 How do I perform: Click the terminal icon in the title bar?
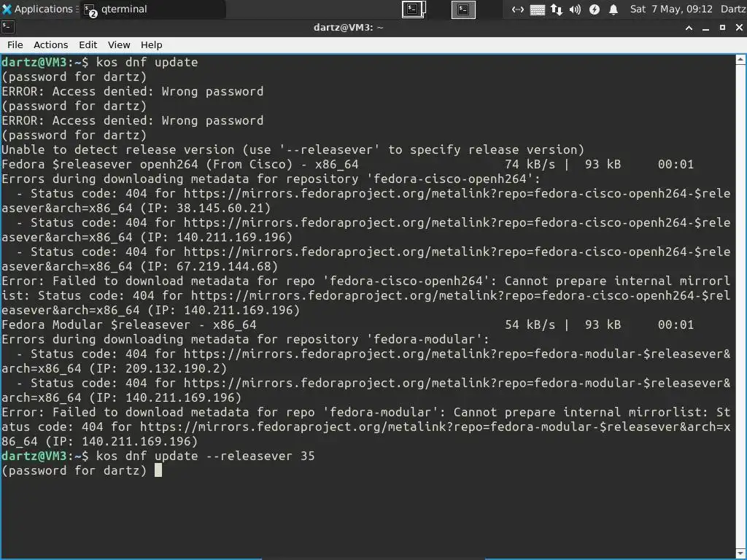click(x=7, y=28)
